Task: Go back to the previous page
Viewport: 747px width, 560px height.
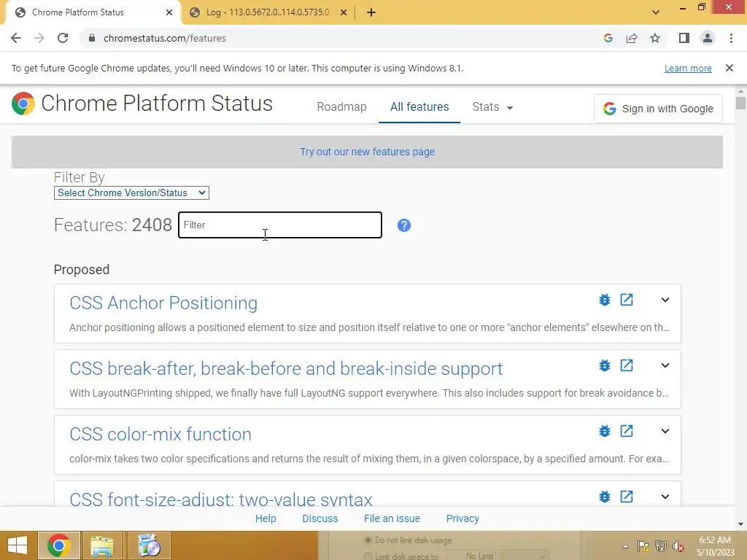Action: click(16, 38)
